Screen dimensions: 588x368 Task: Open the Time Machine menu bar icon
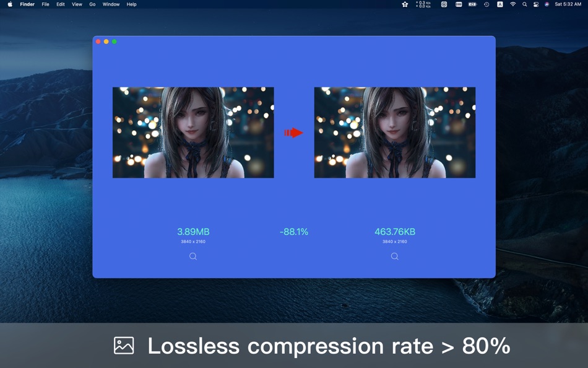486,4
